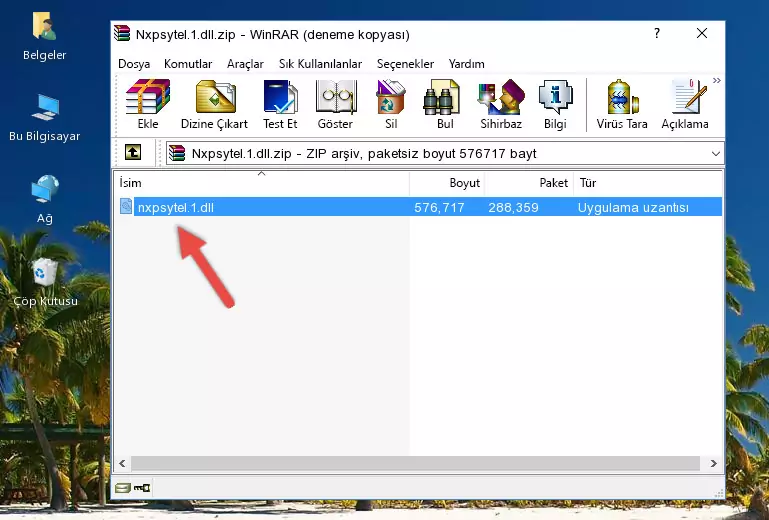Open the Dosya menu
Screen dimensions: 769x520
click(x=134, y=64)
